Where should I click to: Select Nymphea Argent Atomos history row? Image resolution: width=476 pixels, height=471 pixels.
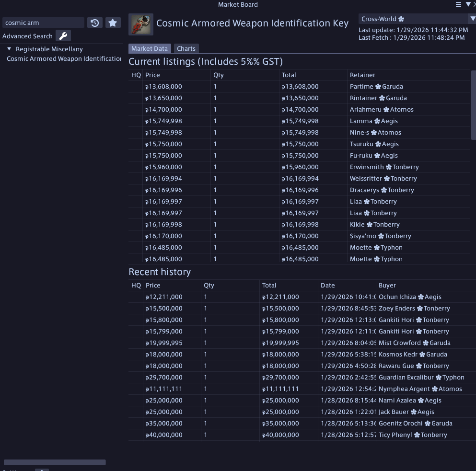(302, 389)
